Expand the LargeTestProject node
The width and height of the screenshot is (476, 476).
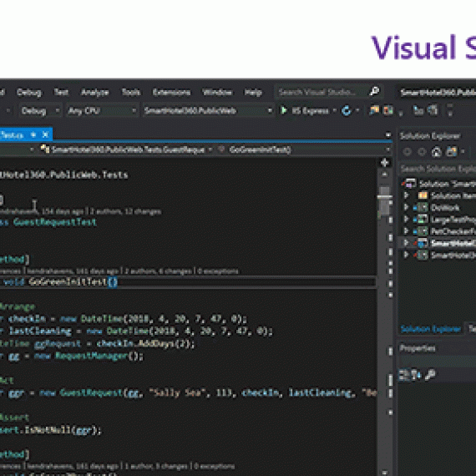[406, 219]
